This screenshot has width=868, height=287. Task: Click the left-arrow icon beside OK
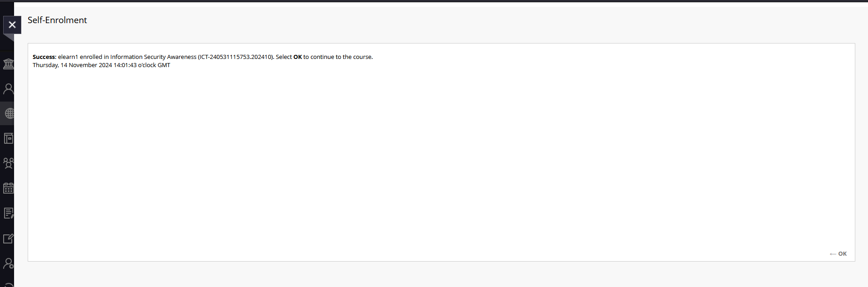(833, 254)
